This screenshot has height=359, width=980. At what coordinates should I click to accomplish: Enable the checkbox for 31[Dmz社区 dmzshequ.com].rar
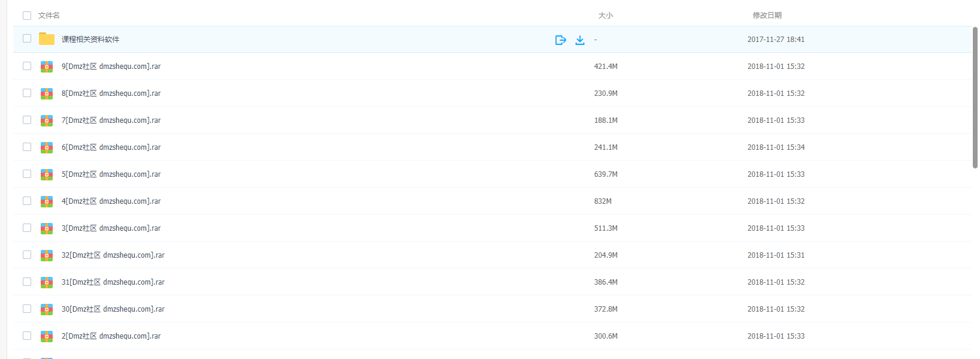(27, 282)
